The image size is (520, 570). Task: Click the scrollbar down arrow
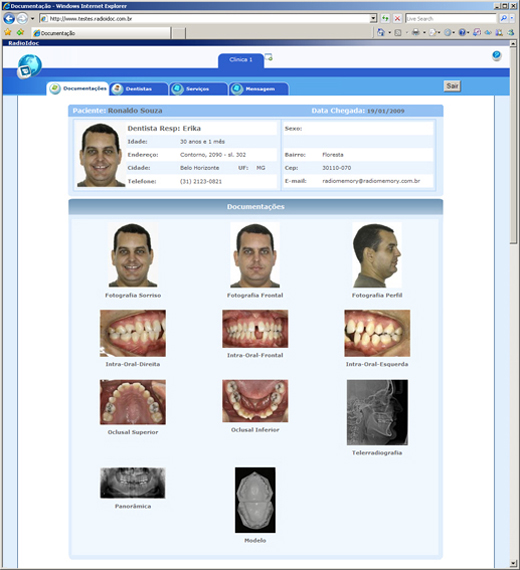513,564
